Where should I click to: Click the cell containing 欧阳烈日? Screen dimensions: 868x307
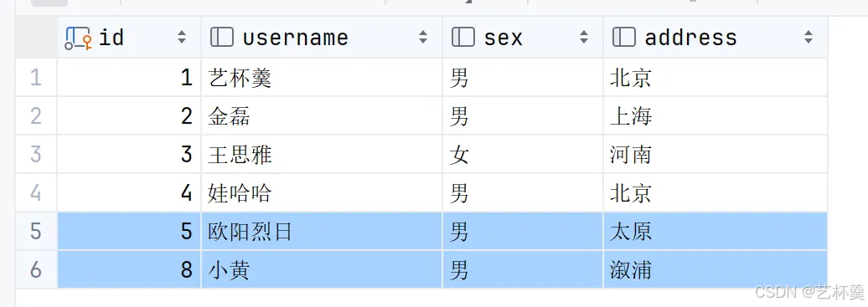(322, 231)
